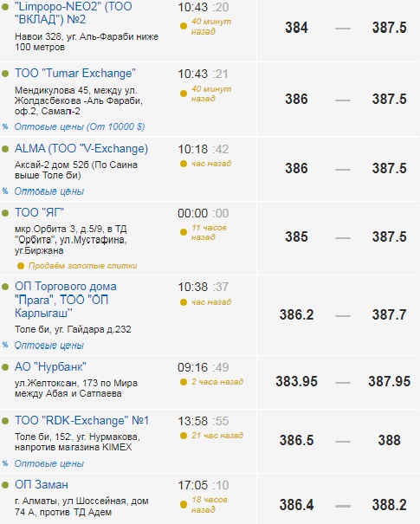Click green status dot next to АО Нурбанк

click(5, 367)
